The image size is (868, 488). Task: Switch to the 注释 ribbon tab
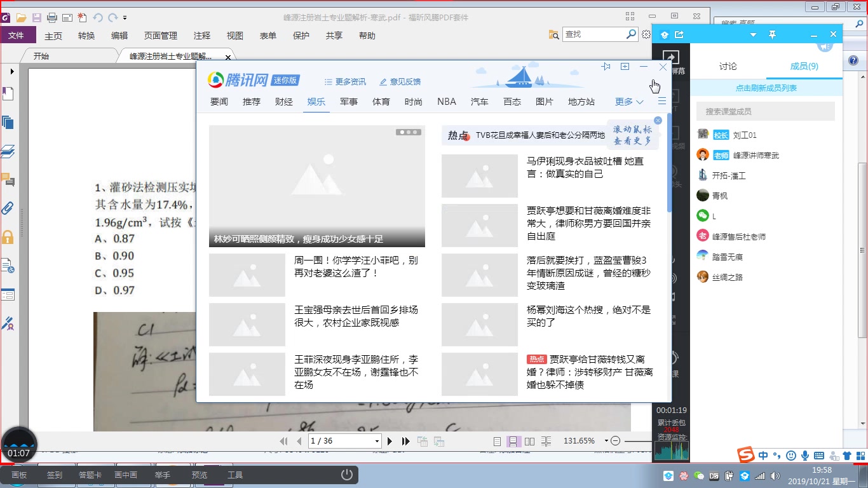click(x=201, y=36)
